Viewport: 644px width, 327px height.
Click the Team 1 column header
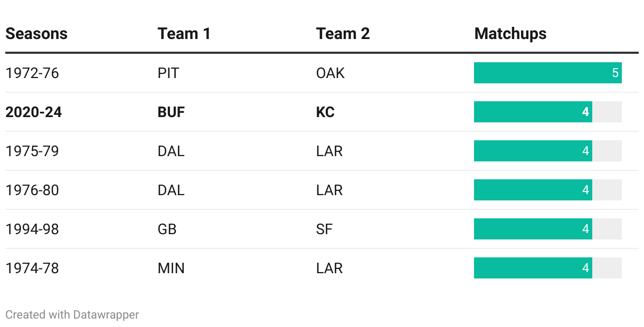[184, 34]
